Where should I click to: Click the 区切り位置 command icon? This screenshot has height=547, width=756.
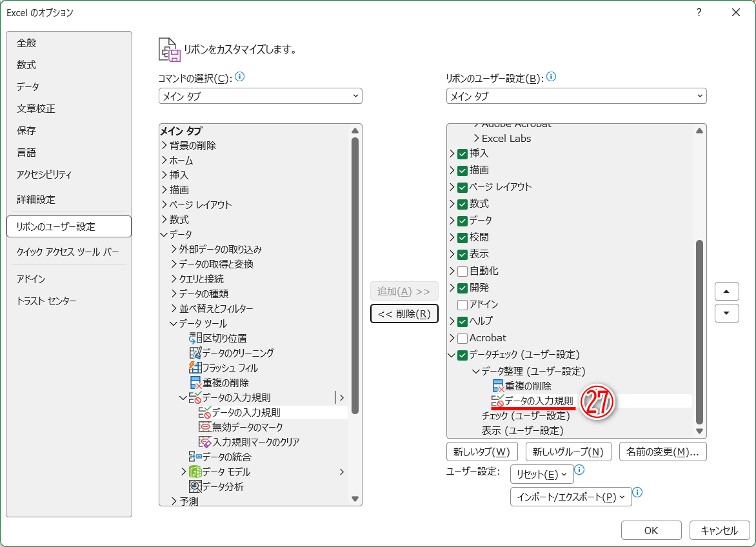click(195, 338)
